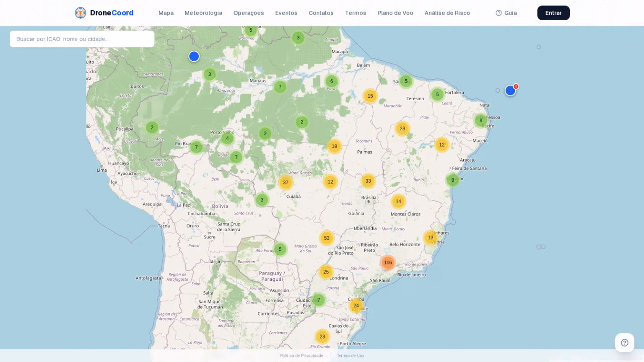Click the Termos de Uso footer link
The image size is (644, 362).
(x=351, y=356)
